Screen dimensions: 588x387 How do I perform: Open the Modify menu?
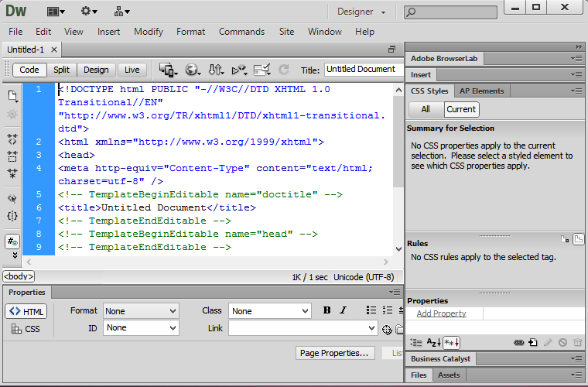click(149, 32)
